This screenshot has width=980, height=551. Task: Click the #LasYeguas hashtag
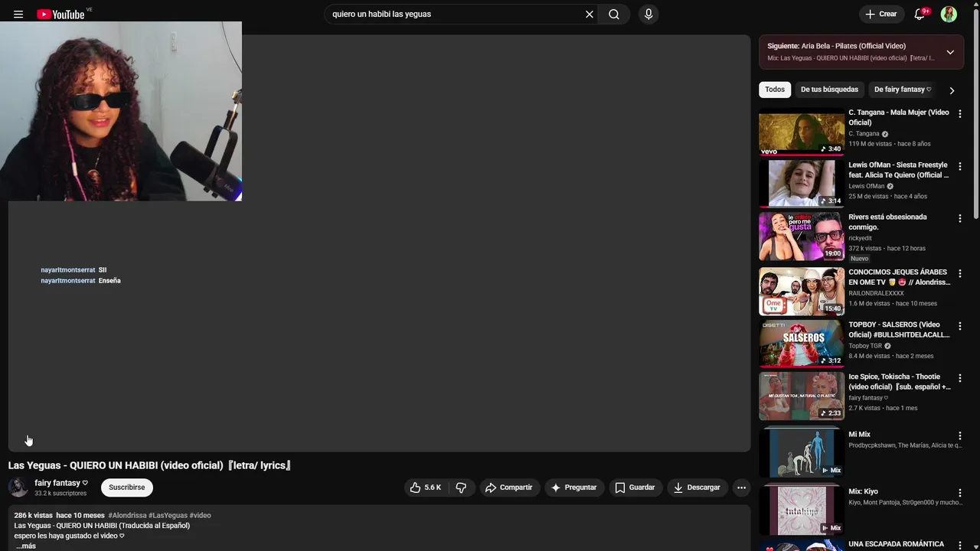pos(168,516)
